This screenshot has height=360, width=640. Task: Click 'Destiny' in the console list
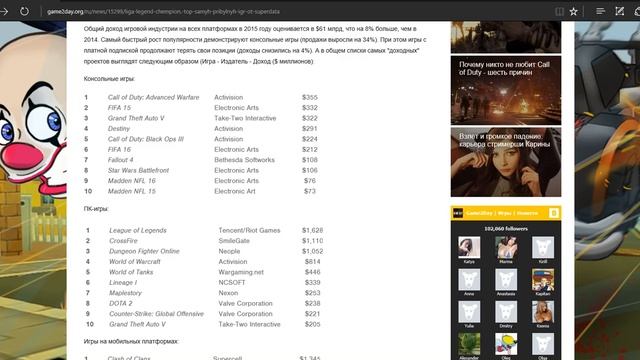(119, 129)
